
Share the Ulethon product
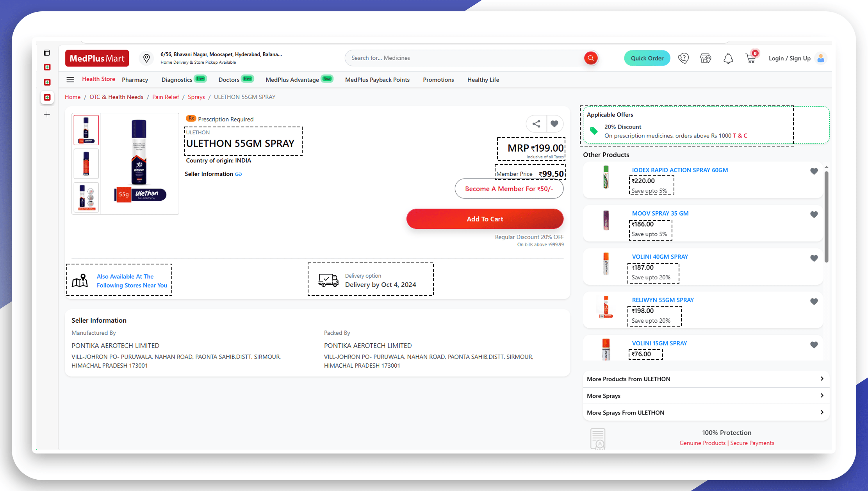[x=536, y=124]
